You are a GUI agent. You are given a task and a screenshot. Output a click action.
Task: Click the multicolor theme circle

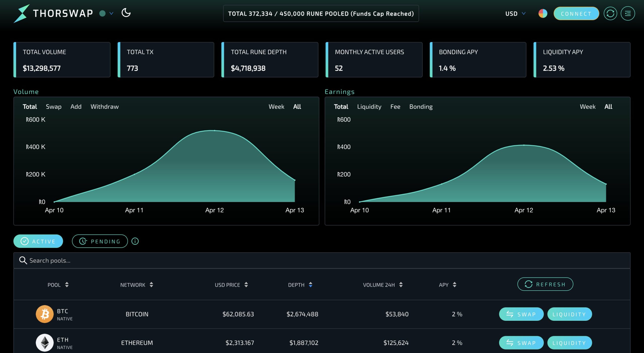click(543, 13)
